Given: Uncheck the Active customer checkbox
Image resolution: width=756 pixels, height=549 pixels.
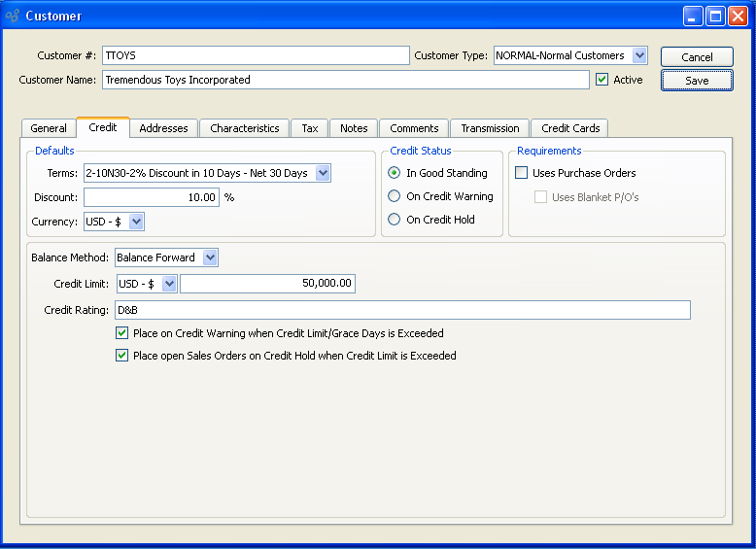Looking at the screenshot, I should pos(602,80).
